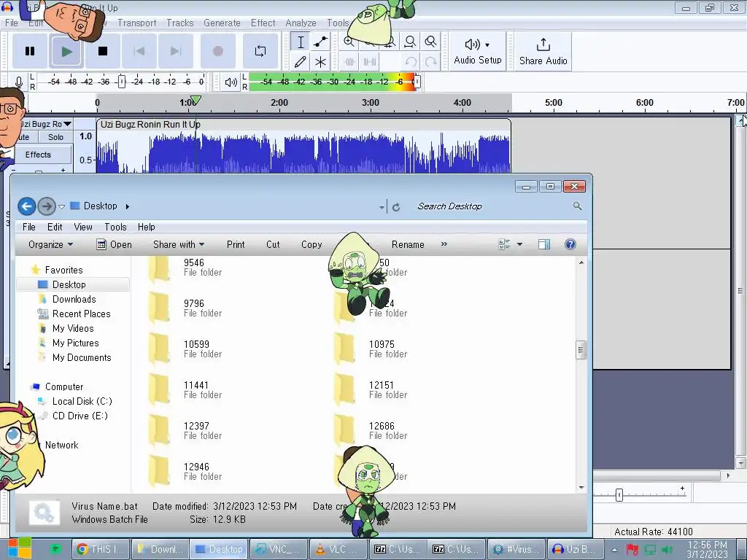The width and height of the screenshot is (747, 560).
Task: Click the Share Audio button
Action: click(x=543, y=51)
